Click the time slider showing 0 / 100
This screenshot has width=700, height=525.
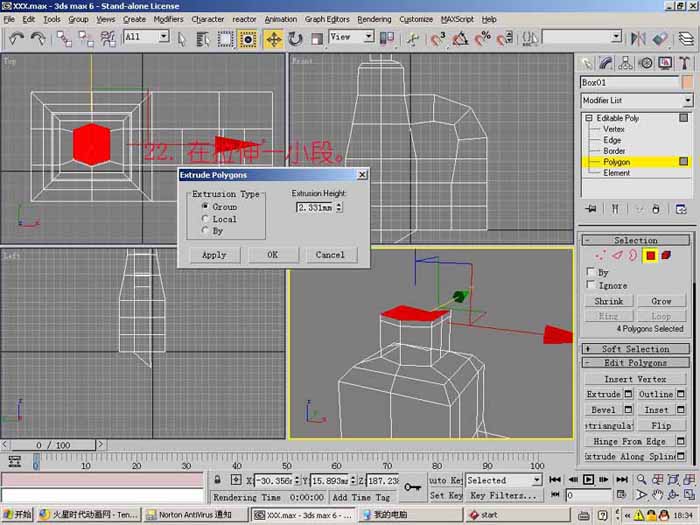pyautogui.click(x=53, y=445)
